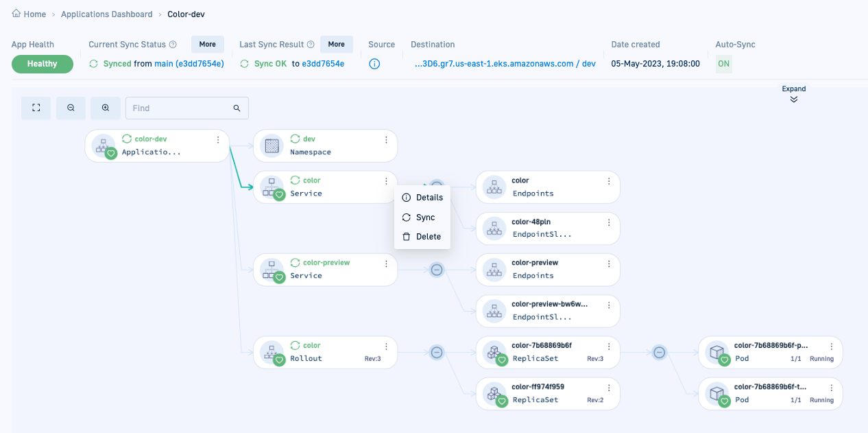Select Details from the context menu

tap(429, 198)
